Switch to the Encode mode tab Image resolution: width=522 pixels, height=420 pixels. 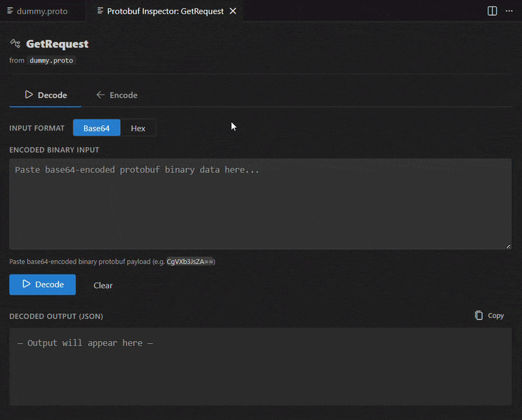pyautogui.click(x=117, y=95)
